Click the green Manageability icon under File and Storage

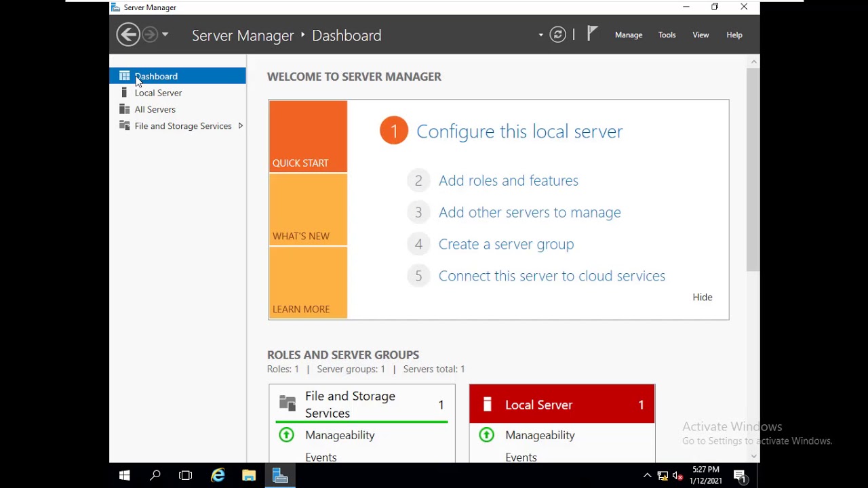pos(287,434)
